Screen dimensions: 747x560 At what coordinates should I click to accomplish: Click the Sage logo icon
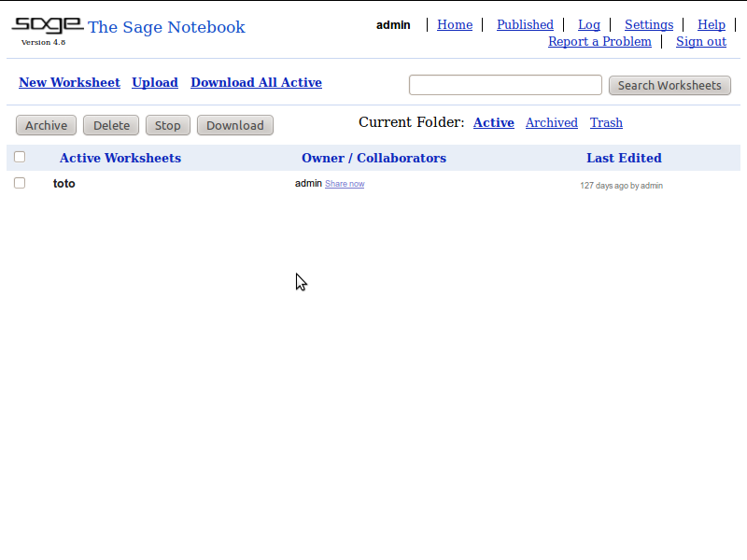tap(47, 26)
